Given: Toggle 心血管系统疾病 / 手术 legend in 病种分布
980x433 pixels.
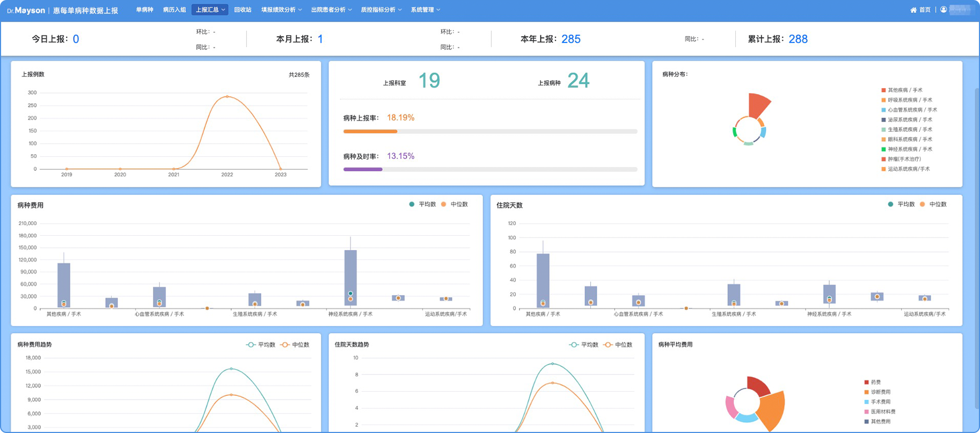Looking at the screenshot, I should tap(909, 110).
